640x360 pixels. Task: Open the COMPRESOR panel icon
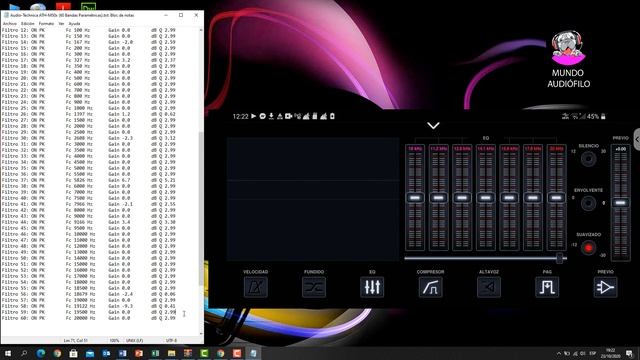pos(430,287)
